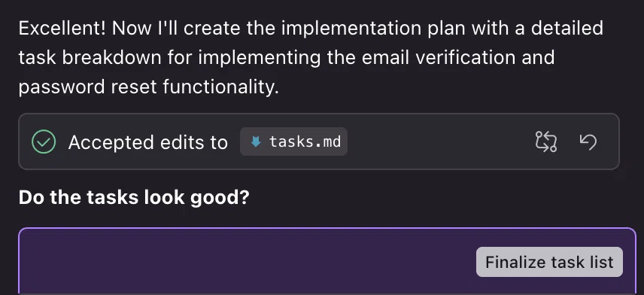
Task: Click the Finalize task list button
Action: [x=549, y=262]
